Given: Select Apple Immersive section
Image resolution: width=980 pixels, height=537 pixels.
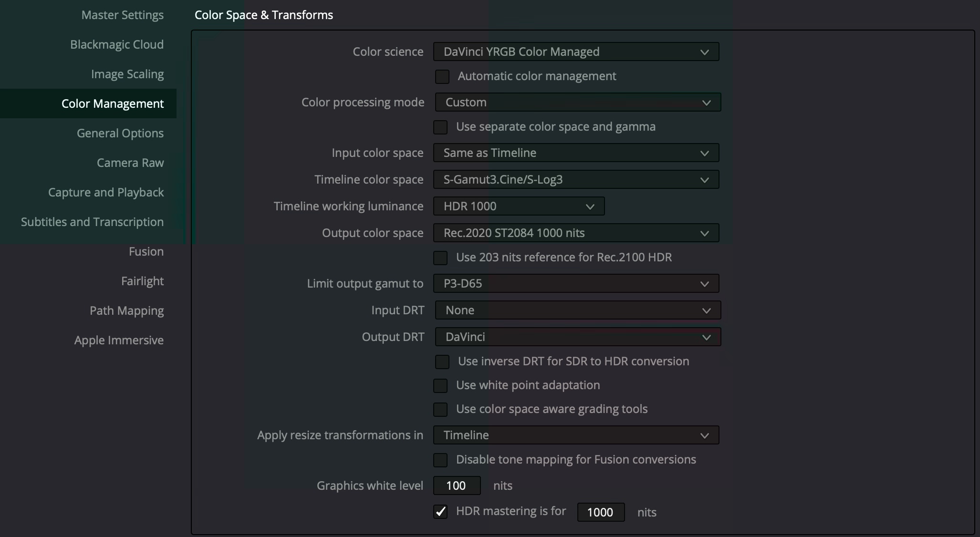Looking at the screenshot, I should point(119,340).
